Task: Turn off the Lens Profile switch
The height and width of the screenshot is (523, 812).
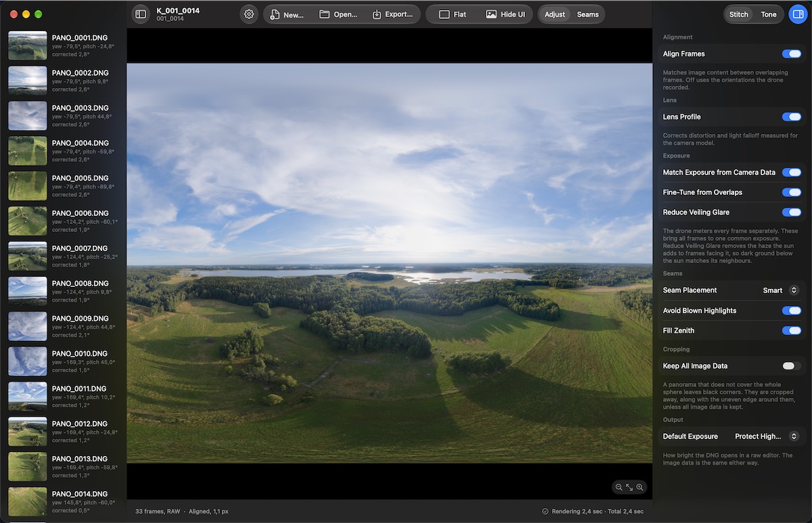Action: [x=791, y=117]
